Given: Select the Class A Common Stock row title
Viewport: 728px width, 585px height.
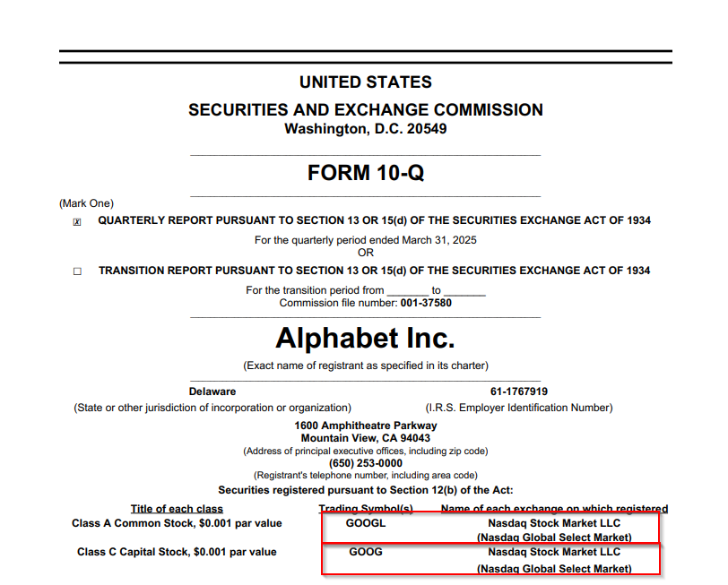Looking at the screenshot, I should [x=177, y=523].
